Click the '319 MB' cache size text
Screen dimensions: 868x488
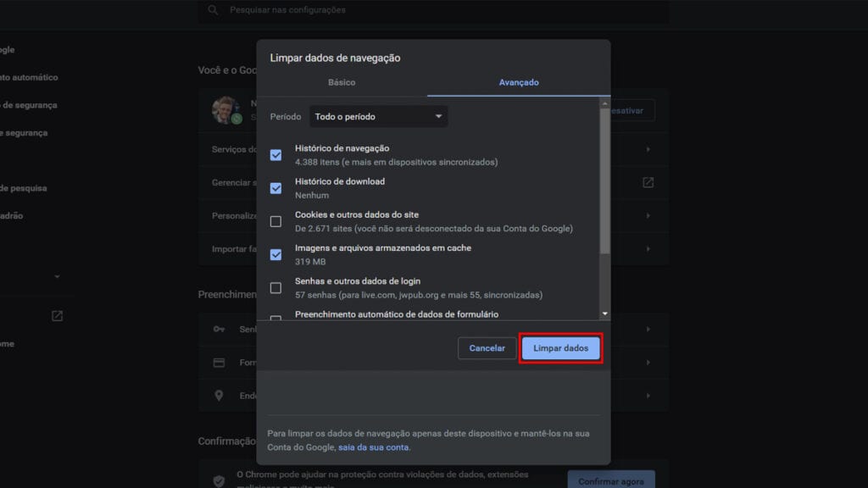[310, 262]
